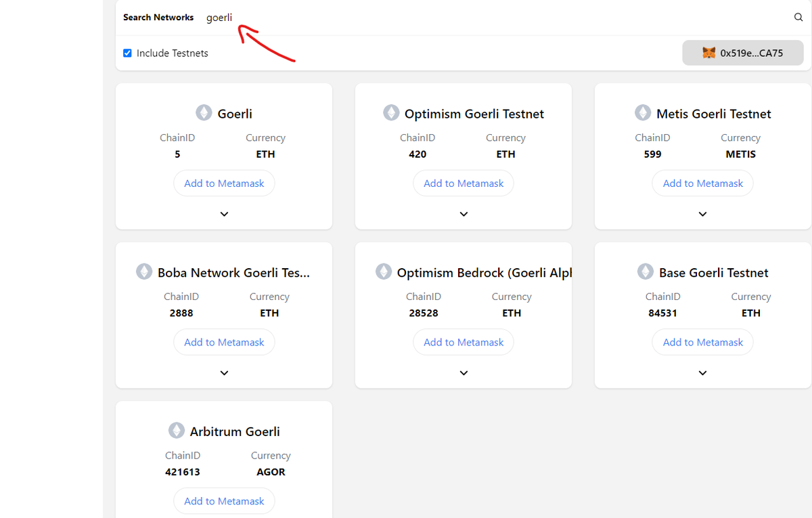
Task: Click the Include Testnets label
Action: [173, 53]
